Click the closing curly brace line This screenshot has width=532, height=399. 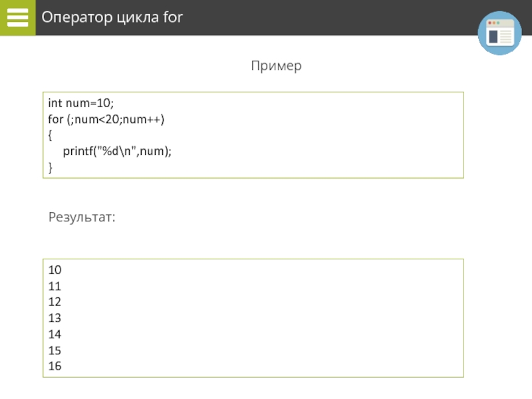click(x=51, y=168)
